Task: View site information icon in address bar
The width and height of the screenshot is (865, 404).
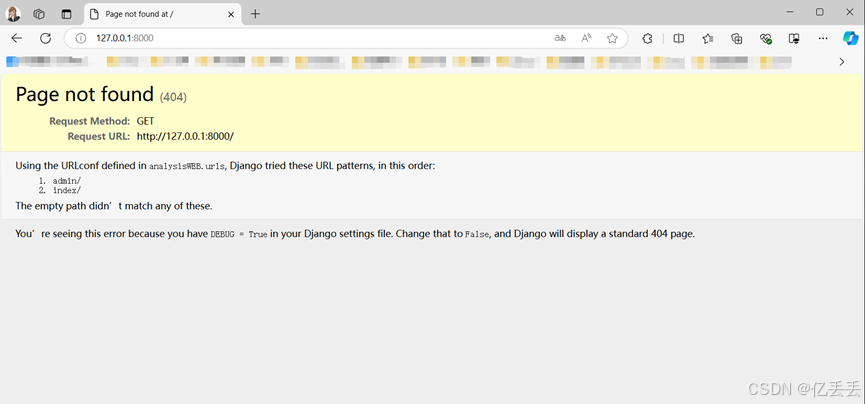Action: pos(81,38)
